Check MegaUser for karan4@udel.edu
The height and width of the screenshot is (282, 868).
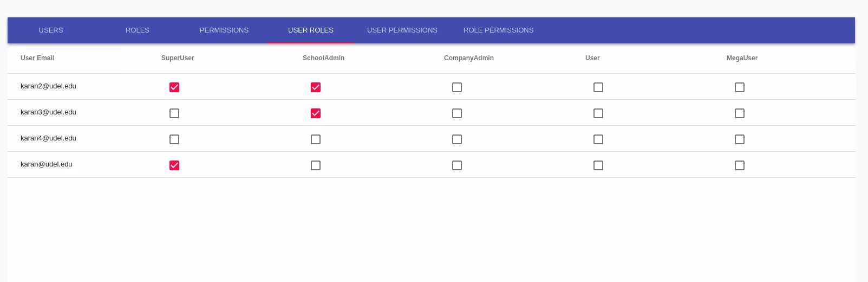(x=740, y=139)
